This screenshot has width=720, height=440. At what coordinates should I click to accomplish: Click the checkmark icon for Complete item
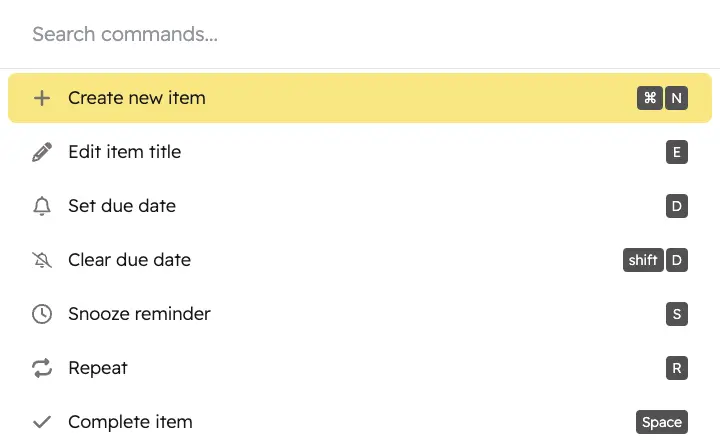pyautogui.click(x=42, y=422)
